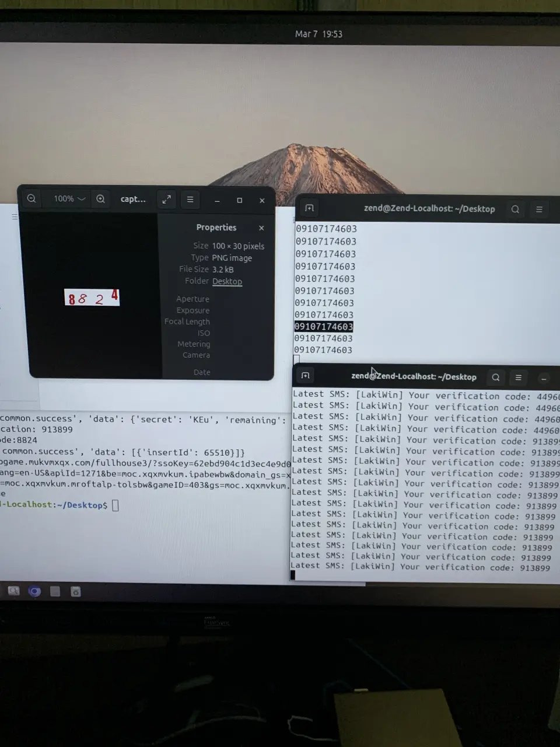560x747 pixels.
Task: Minimize the lower terminal window
Action: tap(544, 379)
